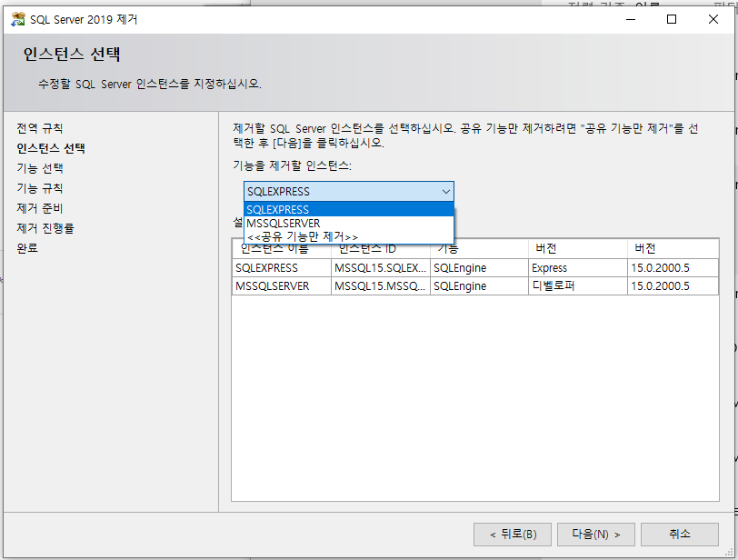Click the 디벨로퍼 edition cell

pos(578,286)
